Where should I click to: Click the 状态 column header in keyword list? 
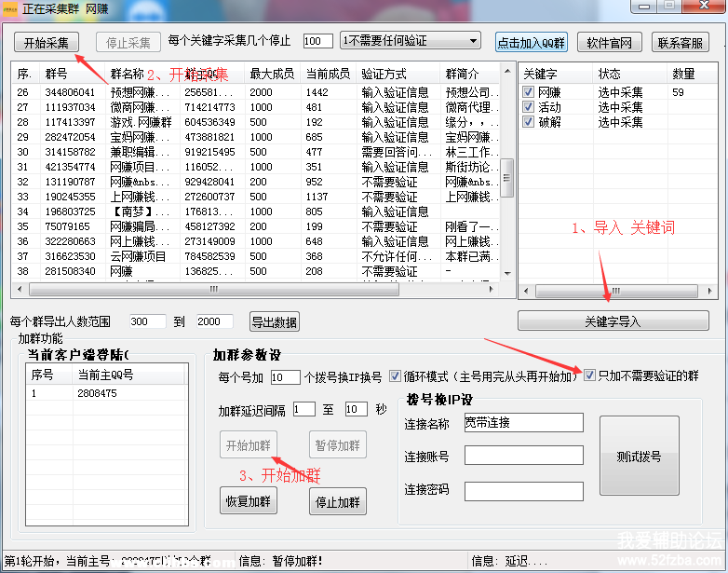click(x=630, y=74)
